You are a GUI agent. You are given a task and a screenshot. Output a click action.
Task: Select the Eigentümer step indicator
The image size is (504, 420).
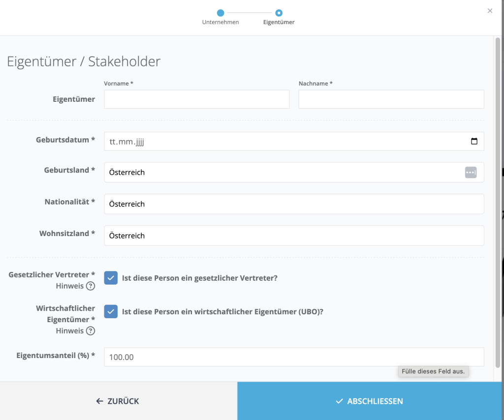click(279, 17)
